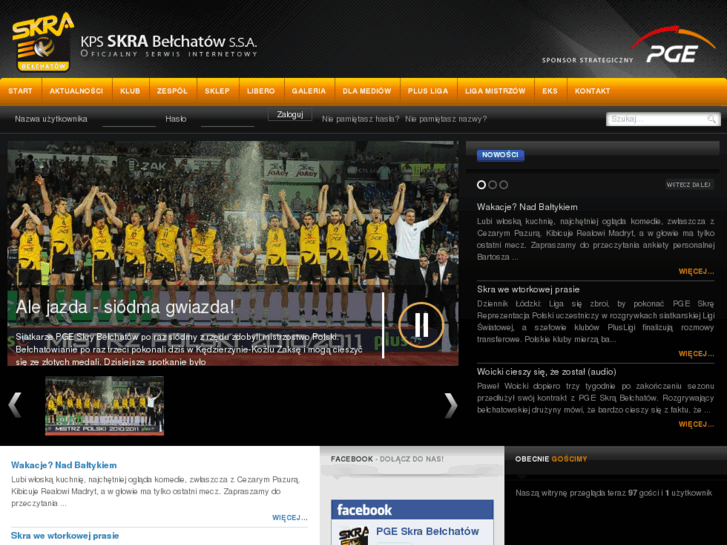
Task: Open the PLUS LIGA menu item
Action: click(428, 91)
